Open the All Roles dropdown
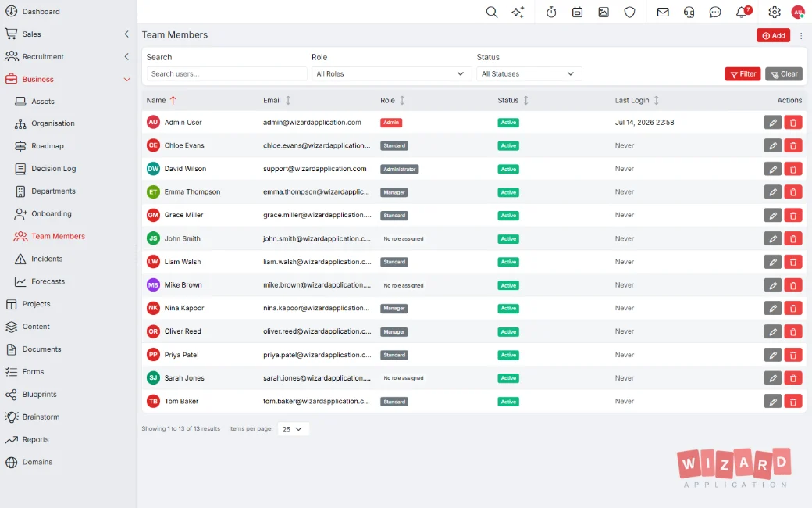Screen dimensions: 812x508 point(390,73)
